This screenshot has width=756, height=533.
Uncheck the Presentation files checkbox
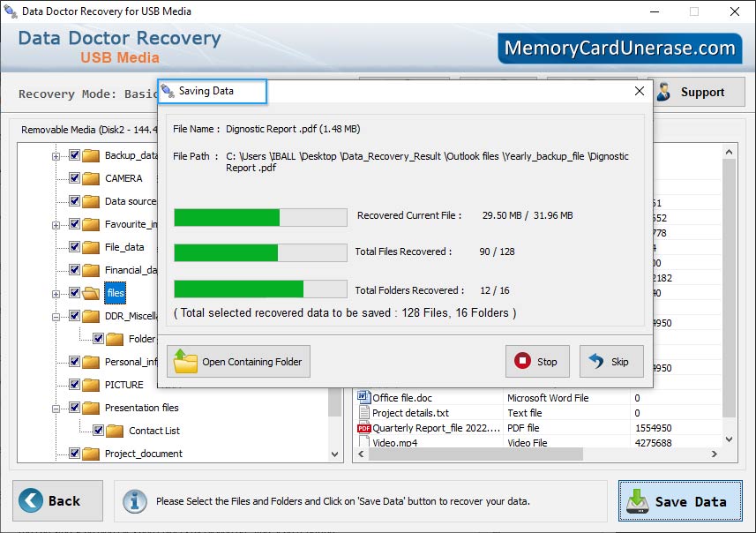pyautogui.click(x=74, y=407)
